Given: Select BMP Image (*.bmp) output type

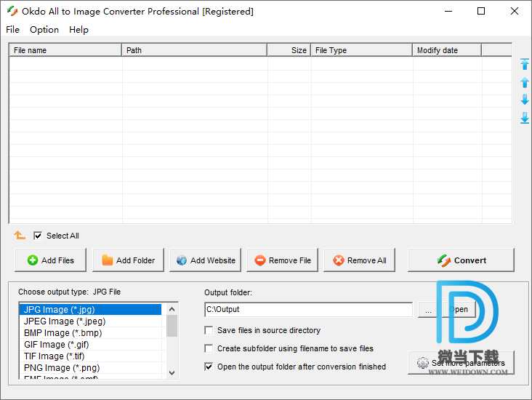Looking at the screenshot, I should coord(90,333).
